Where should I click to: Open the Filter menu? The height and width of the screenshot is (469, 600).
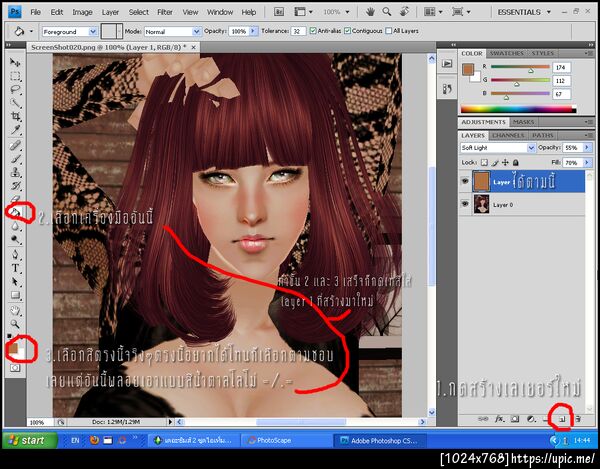(165, 12)
